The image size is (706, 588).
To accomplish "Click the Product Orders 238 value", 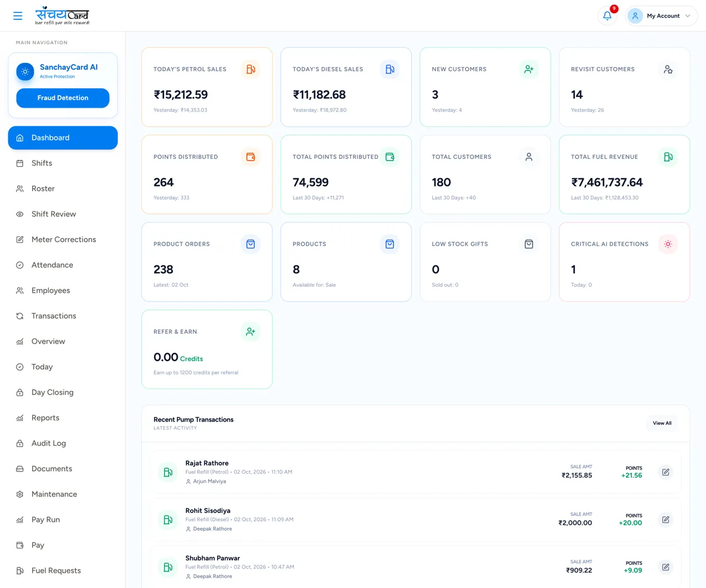I will pos(164,269).
